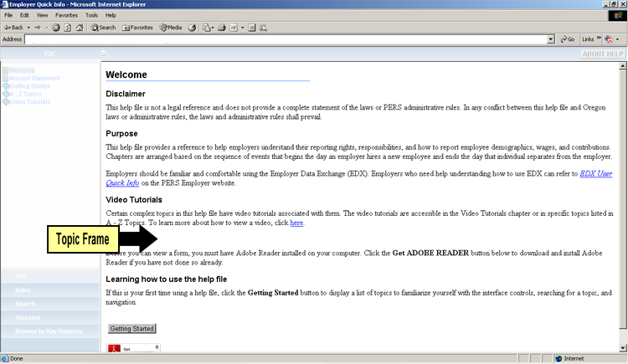Viewport: 628px width, 364px height.
Task: Switch to the Index navigation tab
Action: (23, 290)
